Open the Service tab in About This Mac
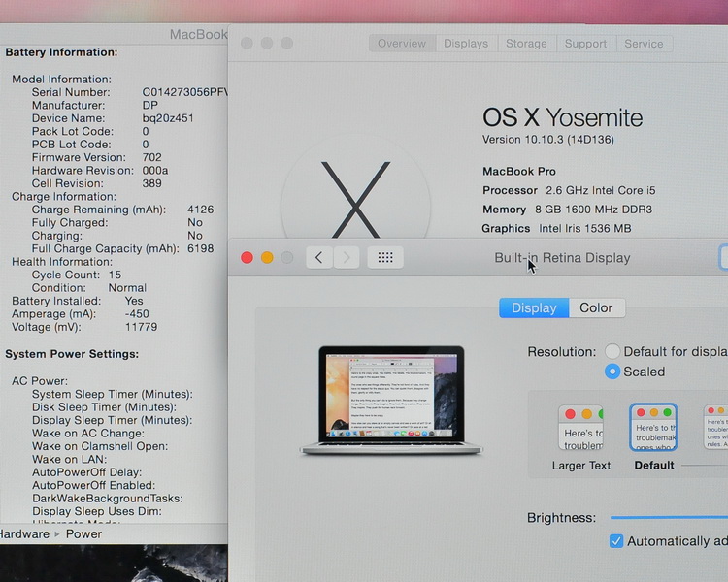728x582 pixels. 644,43
